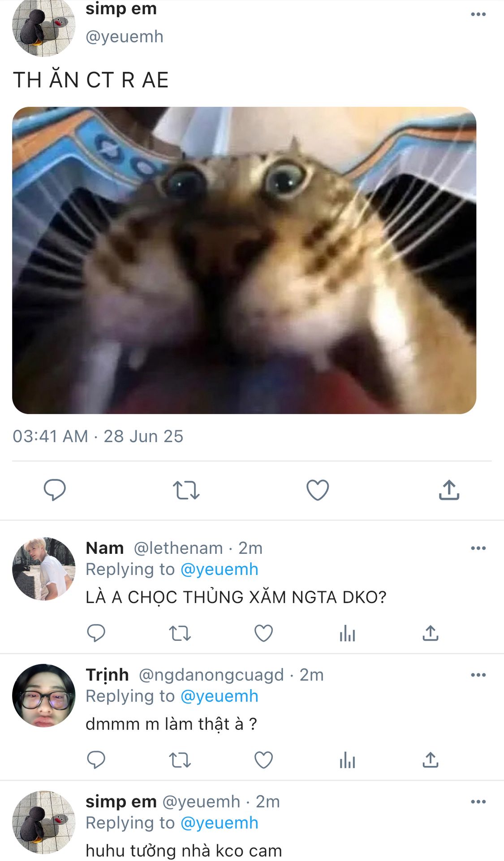Share the main tweet by simp em

point(449,490)
